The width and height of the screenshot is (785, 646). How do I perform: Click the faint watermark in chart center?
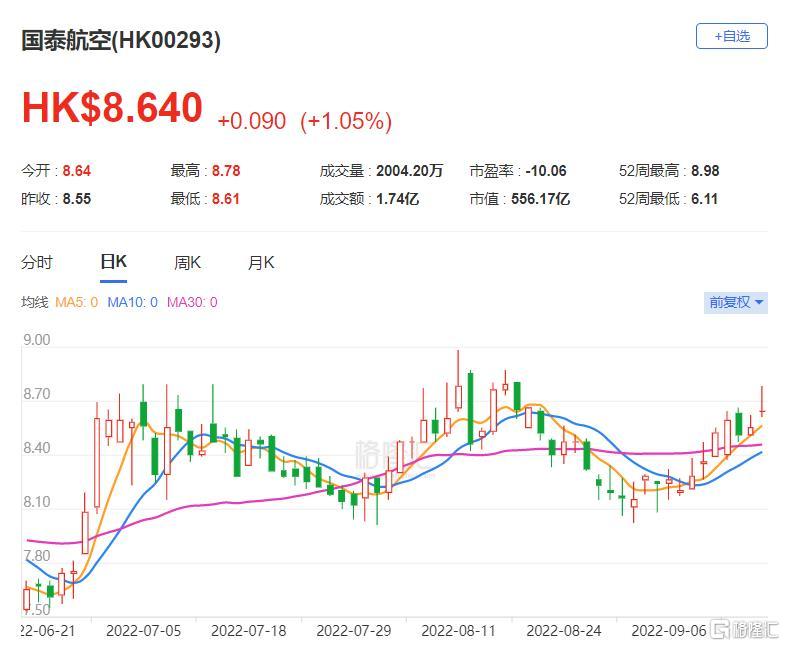390,455
